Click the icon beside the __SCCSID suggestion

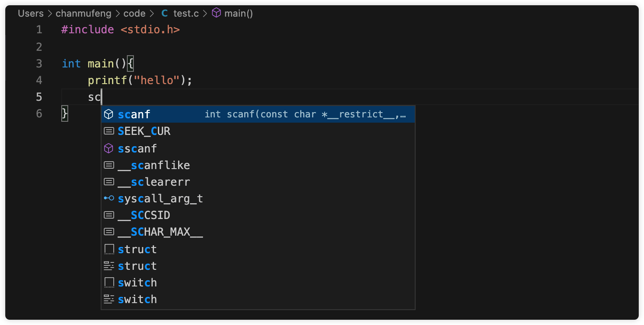pos(108,215)
